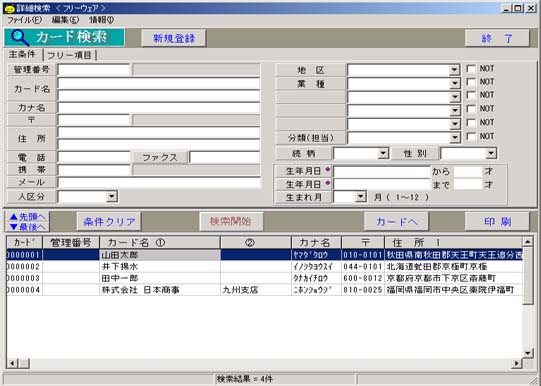This screenshot has height=386, width=541.
Task: Click the メール input field
Action: pos(159,182)
